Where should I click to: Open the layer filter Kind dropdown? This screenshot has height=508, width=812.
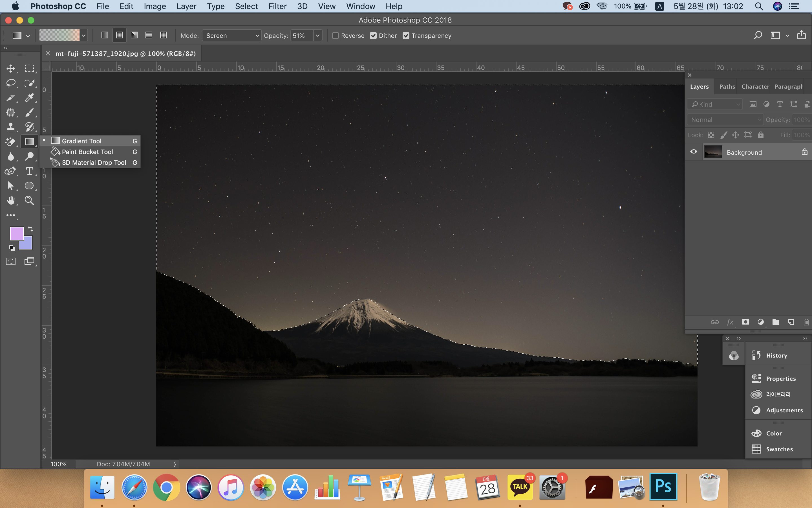715,104
